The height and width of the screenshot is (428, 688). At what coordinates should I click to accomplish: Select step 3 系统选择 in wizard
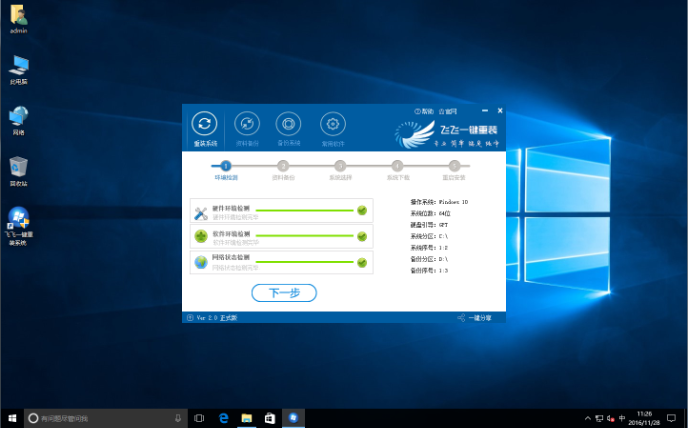[x=340, y=166]
